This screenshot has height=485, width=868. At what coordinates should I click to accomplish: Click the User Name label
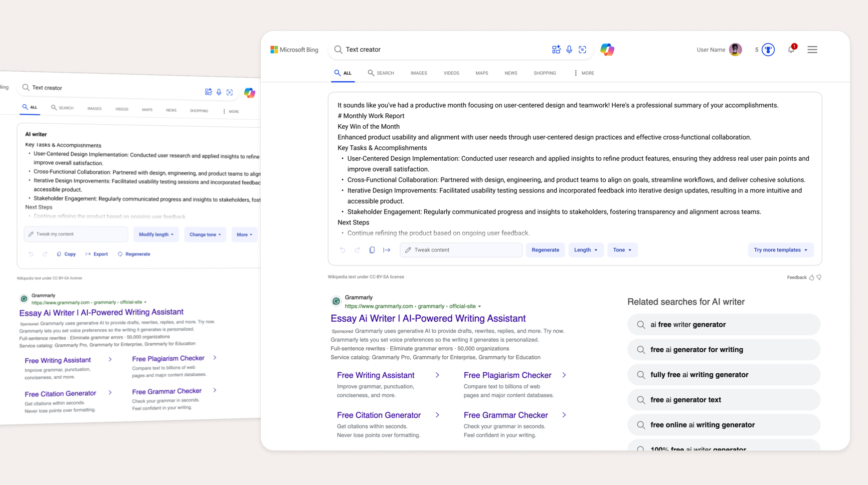pyautogui.click(x=711, y=49)
